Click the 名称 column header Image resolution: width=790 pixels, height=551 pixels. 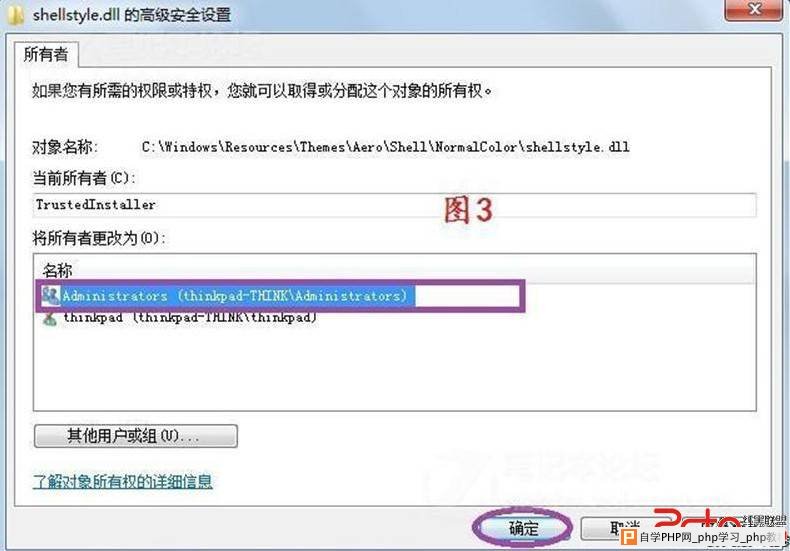[x=57, y=270]
